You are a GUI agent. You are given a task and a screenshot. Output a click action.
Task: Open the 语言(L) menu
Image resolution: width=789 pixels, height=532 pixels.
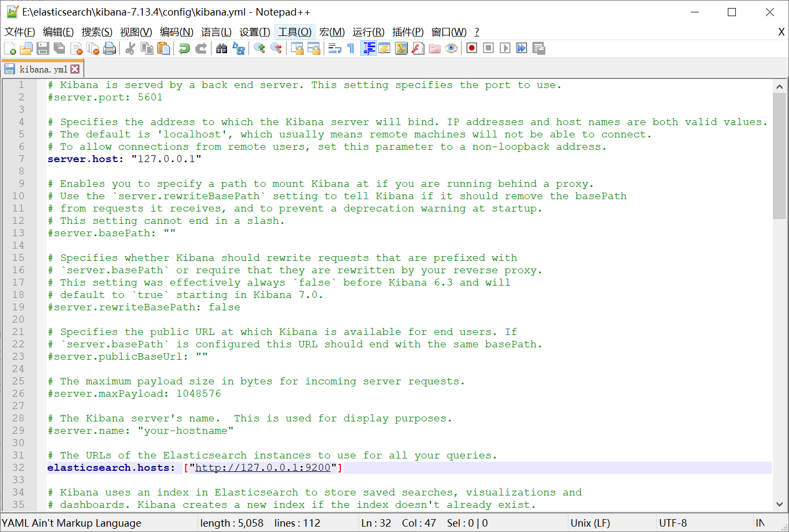pyautogui.click(x=216, y=32)
